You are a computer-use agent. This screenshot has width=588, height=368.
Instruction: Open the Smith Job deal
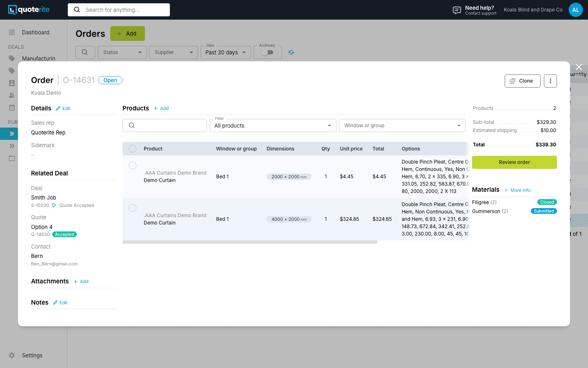(44, 197)
